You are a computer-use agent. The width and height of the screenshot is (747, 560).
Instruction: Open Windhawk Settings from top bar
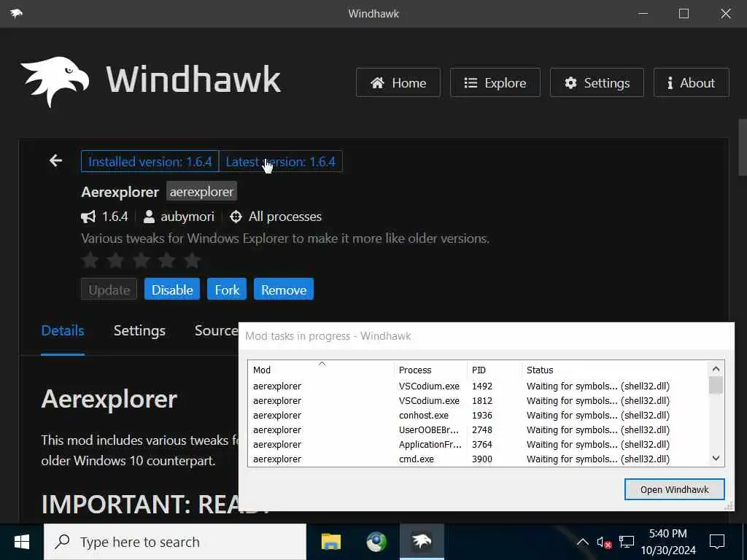tap(597, 83)
